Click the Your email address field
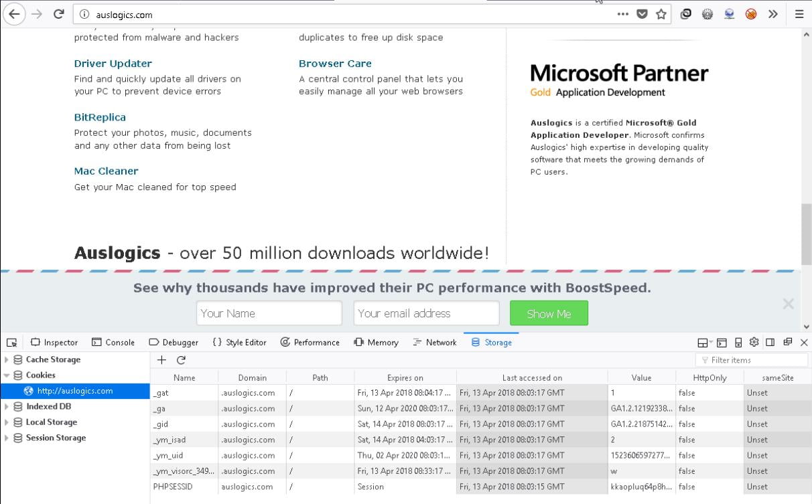 (426, 313)
